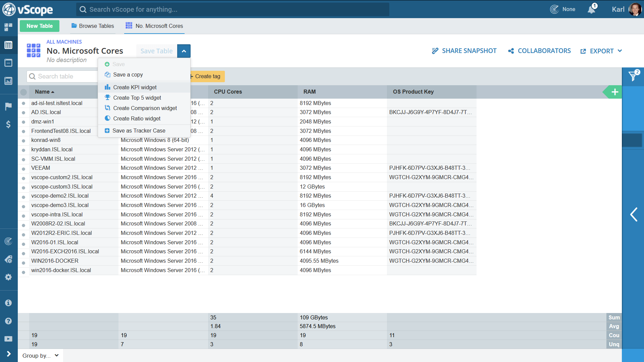Click the Save Table button
The width and height of the screenshot is (644, 362).
point(157,51)
